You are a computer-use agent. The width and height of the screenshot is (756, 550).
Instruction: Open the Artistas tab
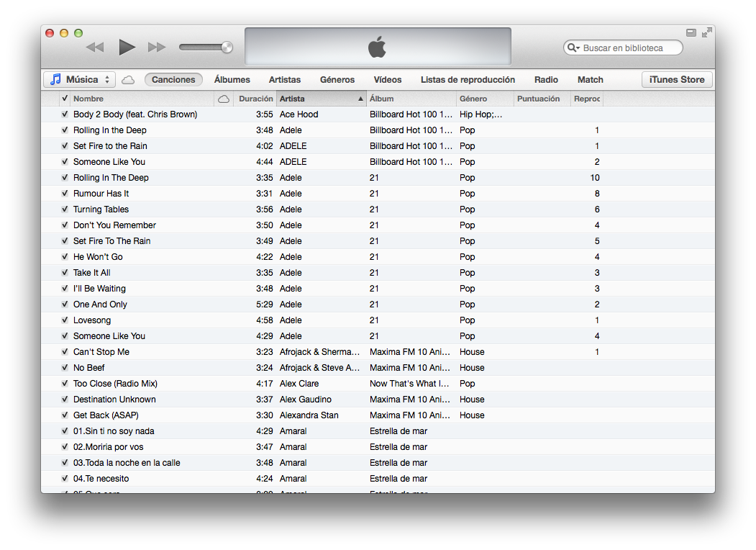285,80
